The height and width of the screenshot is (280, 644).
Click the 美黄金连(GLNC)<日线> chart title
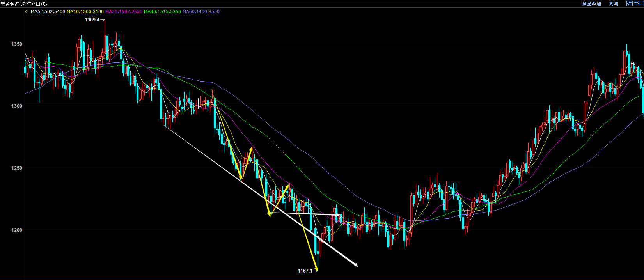pos(24,4)
